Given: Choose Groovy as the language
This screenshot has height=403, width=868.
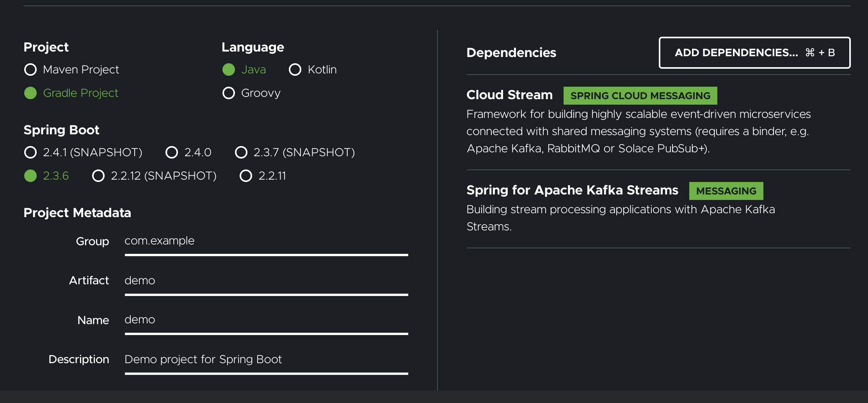Looking at the screenshot, I should (229, 93).
